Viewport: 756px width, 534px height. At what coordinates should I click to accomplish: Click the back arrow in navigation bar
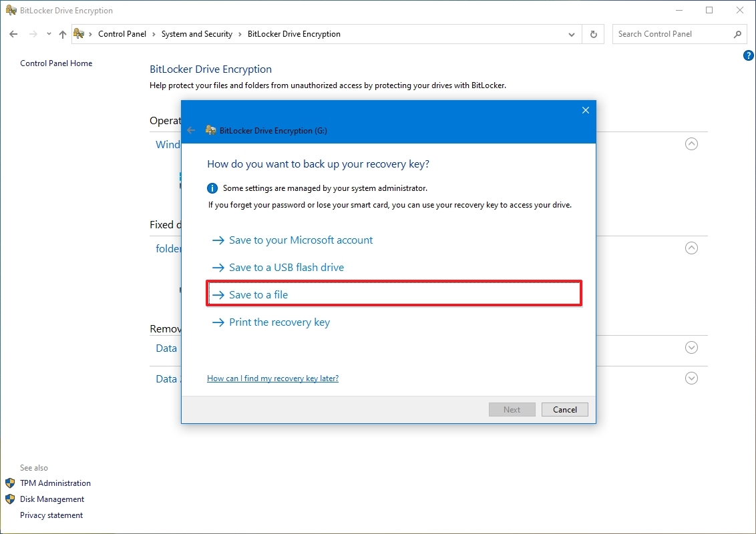(x=13, y=34)
